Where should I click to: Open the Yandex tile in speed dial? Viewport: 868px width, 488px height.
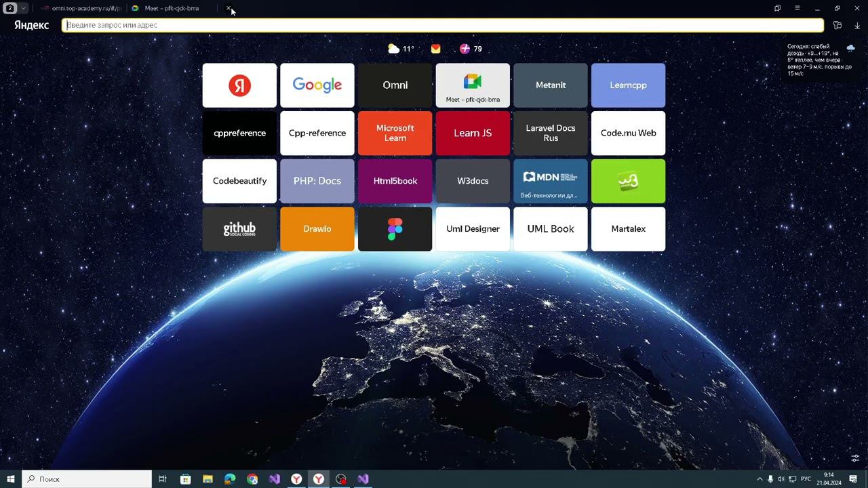click(239, 85)
